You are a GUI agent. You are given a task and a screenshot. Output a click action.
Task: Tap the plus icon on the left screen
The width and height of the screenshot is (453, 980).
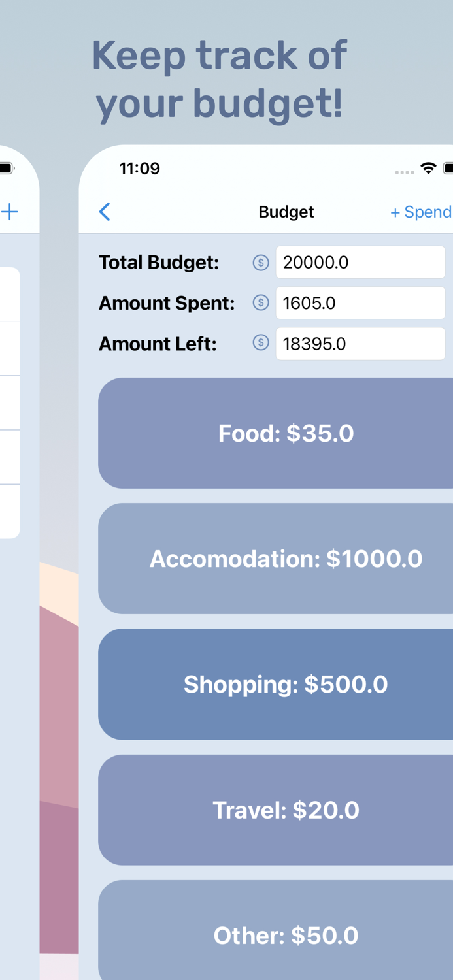pyautogui.click(x=9, y=211)
